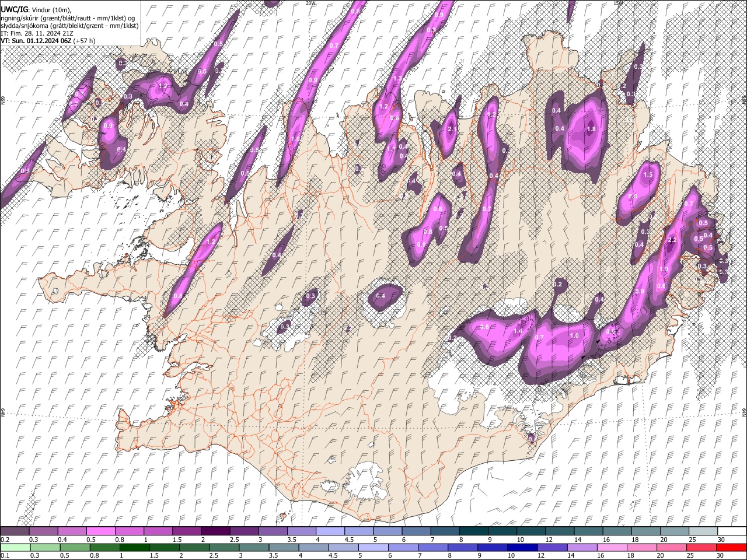
Task: Click the '18' label under the lower legend
Action: point(634,556)
